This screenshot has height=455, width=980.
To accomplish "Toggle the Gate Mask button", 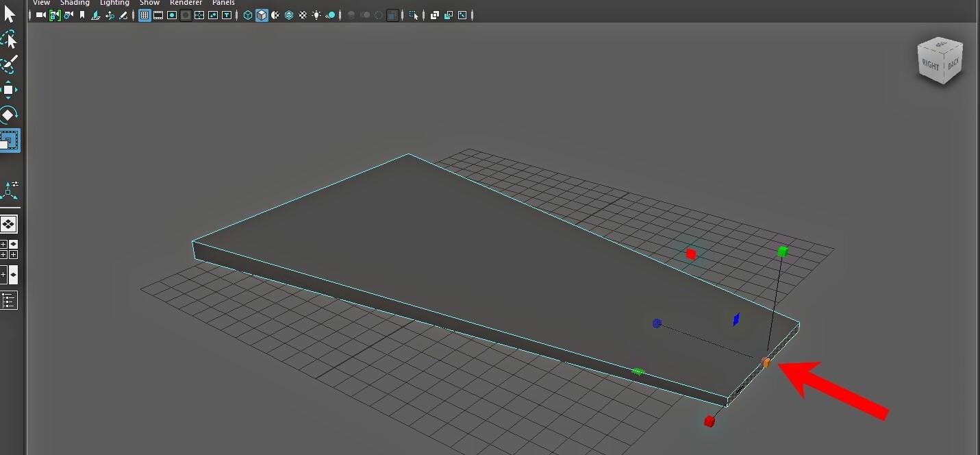I will click(x=186, y=15).
